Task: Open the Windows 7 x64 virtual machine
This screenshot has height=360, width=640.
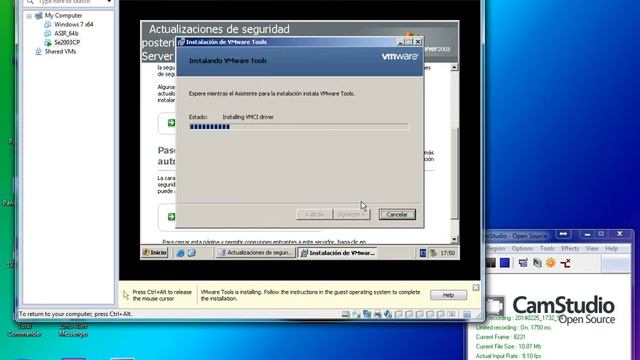Action: coord(73,24)
